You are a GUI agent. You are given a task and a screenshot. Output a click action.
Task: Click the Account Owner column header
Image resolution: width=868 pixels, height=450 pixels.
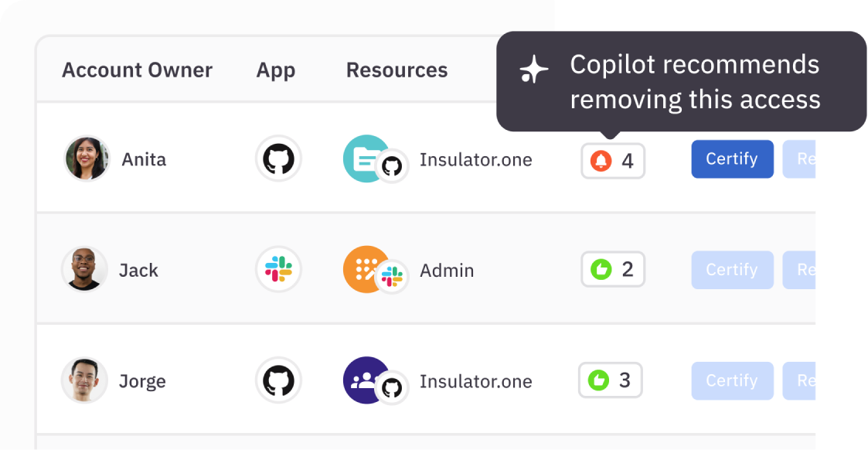(137, 70)
